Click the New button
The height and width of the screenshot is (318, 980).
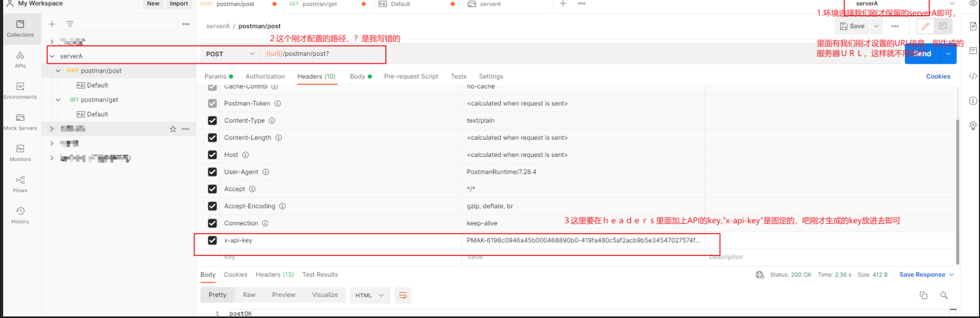point(153,4)
